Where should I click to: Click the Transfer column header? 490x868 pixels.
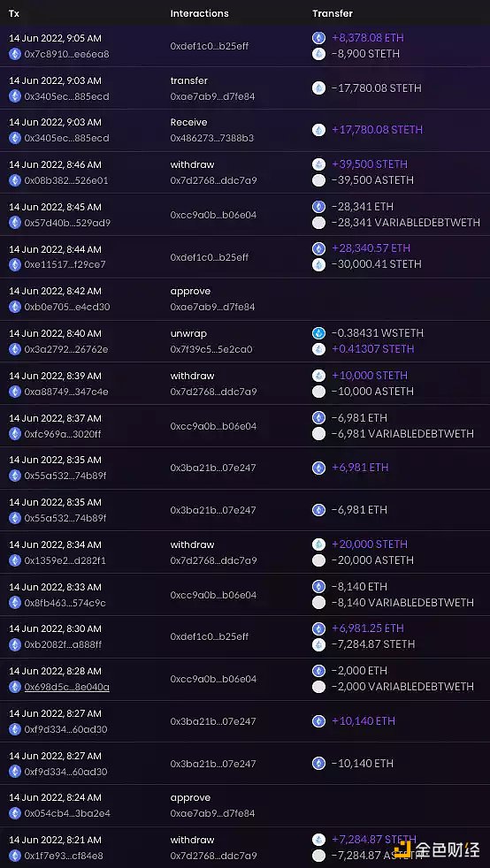click(333, 13)
